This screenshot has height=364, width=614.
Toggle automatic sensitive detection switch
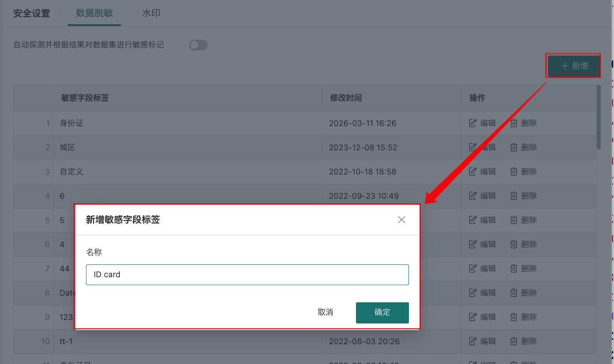[x=198, y=45]
